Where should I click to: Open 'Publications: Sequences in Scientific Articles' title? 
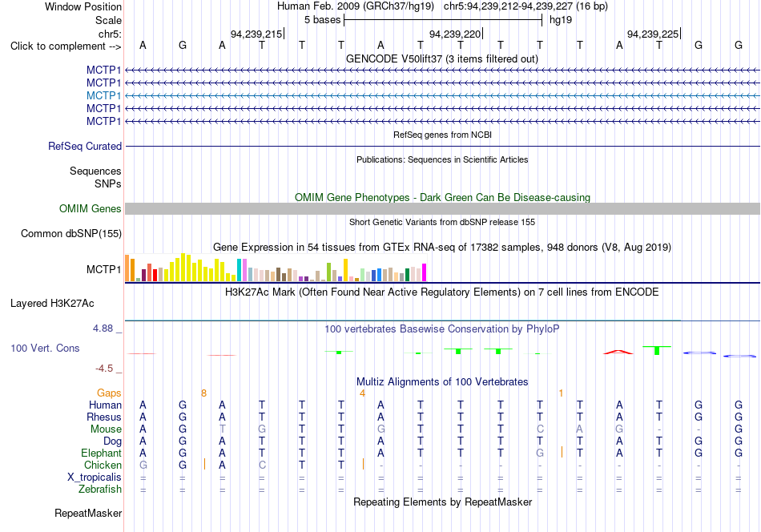(442, 159)
